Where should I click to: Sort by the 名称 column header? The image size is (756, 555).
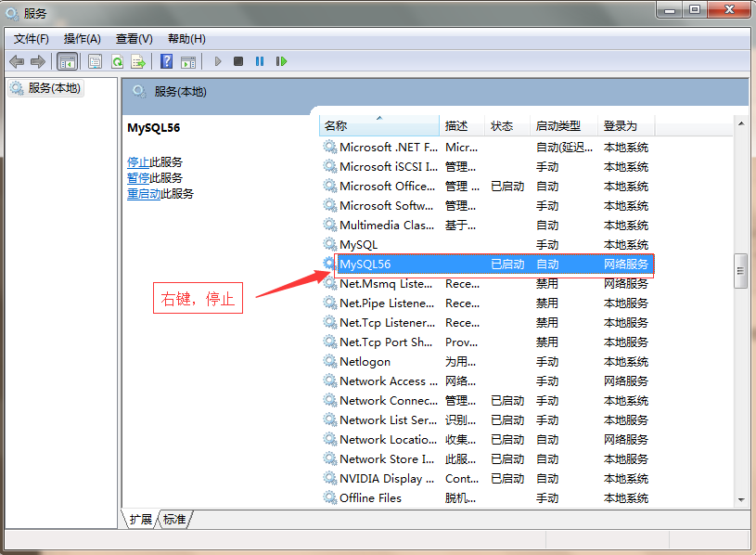[x=379, y=126]
